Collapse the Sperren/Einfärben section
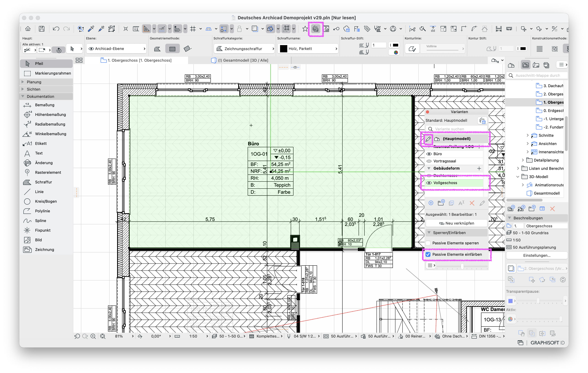The width and height of the screenshot is (588, 373). coord(429,233)
